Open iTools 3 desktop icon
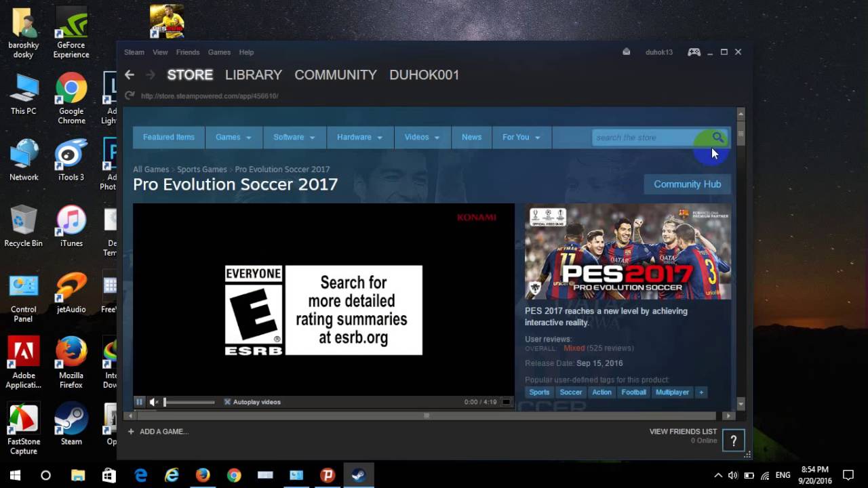This screenshot has height=488, width=868. (x=71, y=160)
